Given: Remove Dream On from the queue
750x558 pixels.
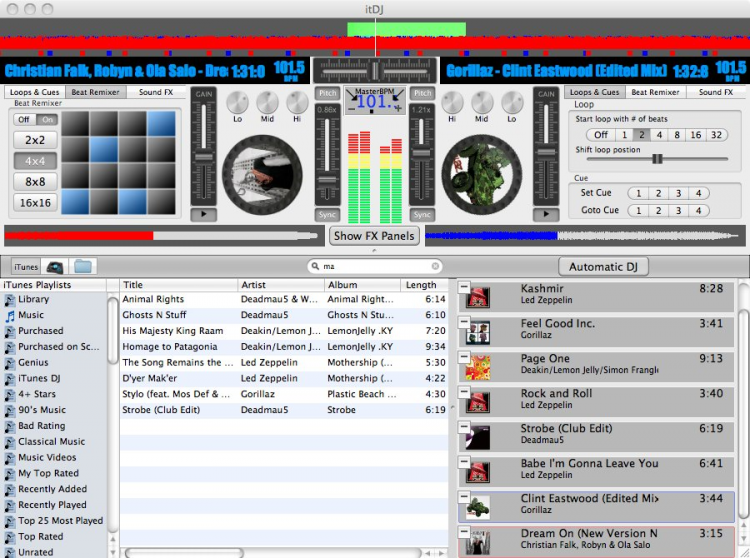Looking at the screenshot, I should click(x=463, y=532).
